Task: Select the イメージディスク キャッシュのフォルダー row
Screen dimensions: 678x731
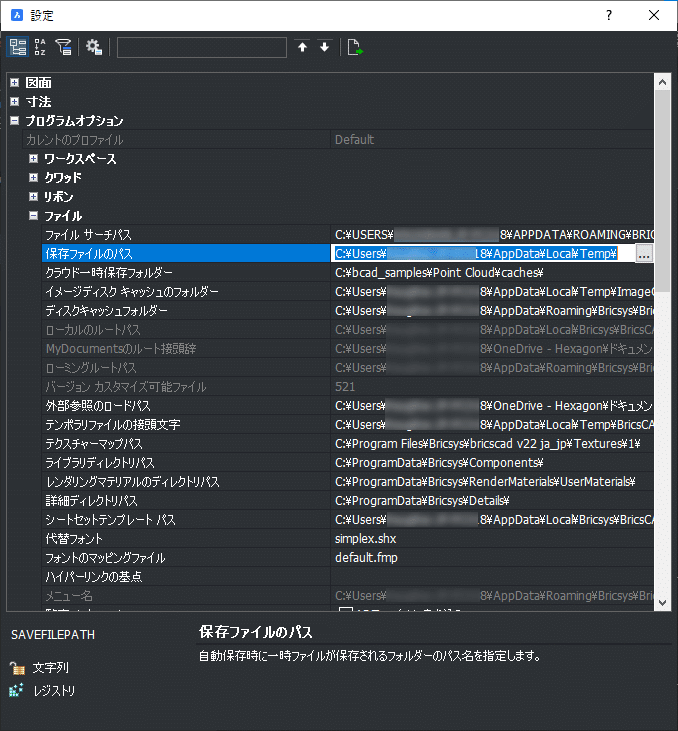Action: click(x=347, y=292)
